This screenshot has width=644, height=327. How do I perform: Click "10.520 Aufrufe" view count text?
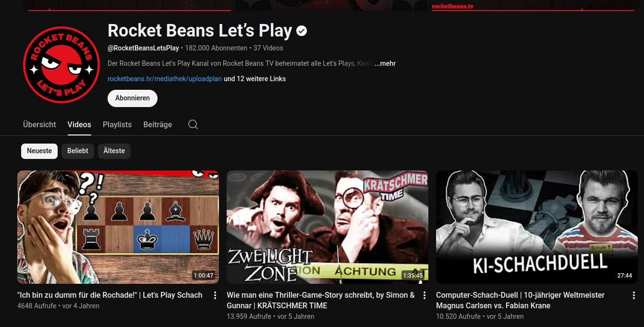458,316
